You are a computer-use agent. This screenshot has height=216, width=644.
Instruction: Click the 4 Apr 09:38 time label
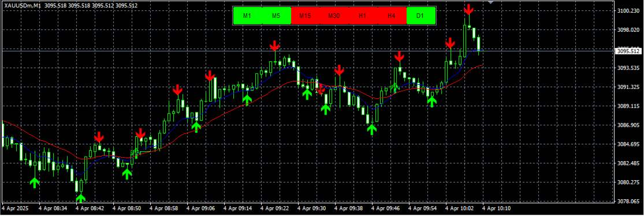click(349, 208)
